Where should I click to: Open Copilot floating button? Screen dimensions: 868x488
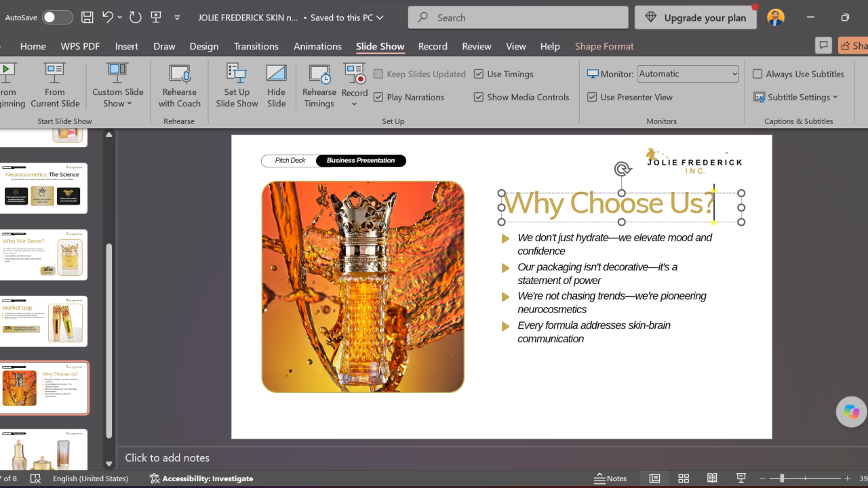click(x=851, y=411)
